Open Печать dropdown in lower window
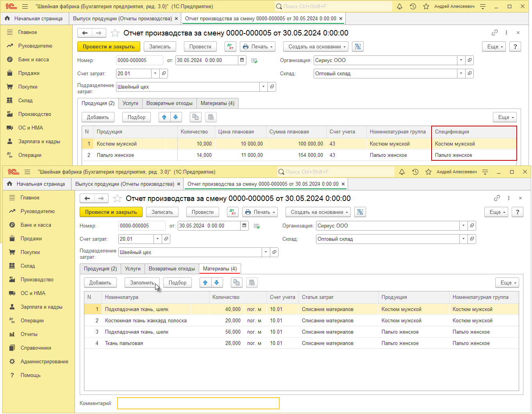The image size is (532, 414). coord(260,212)
